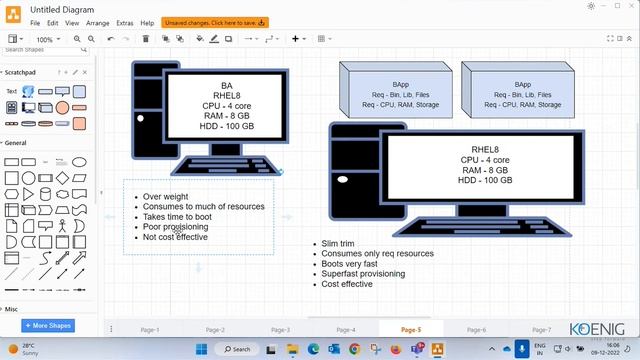Viewport: 640px width, 360px height.
Task: Send selection to back
Action: (x=180, y=39)
